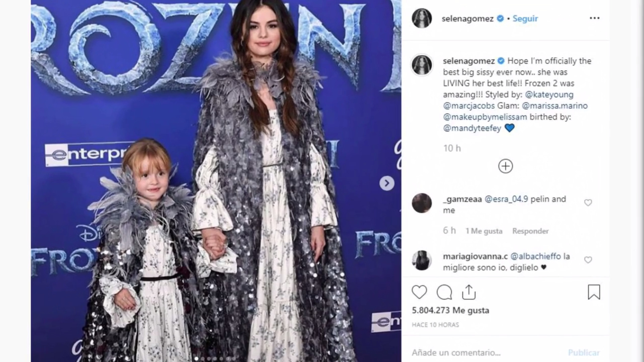Open the comment bubble icon
This screenshot has height=362, width=644.
(444, 292)
